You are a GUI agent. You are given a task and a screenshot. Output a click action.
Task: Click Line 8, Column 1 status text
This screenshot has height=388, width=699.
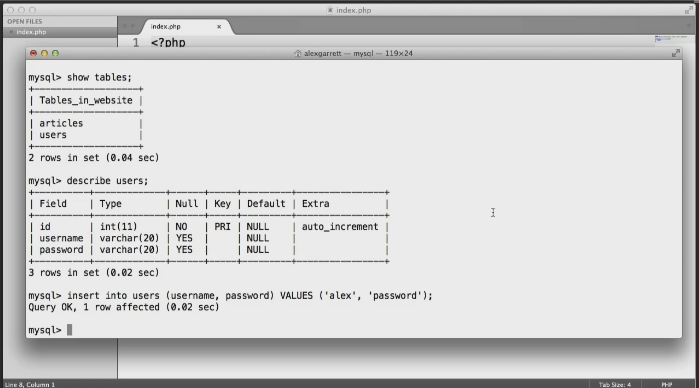(30, 384)
